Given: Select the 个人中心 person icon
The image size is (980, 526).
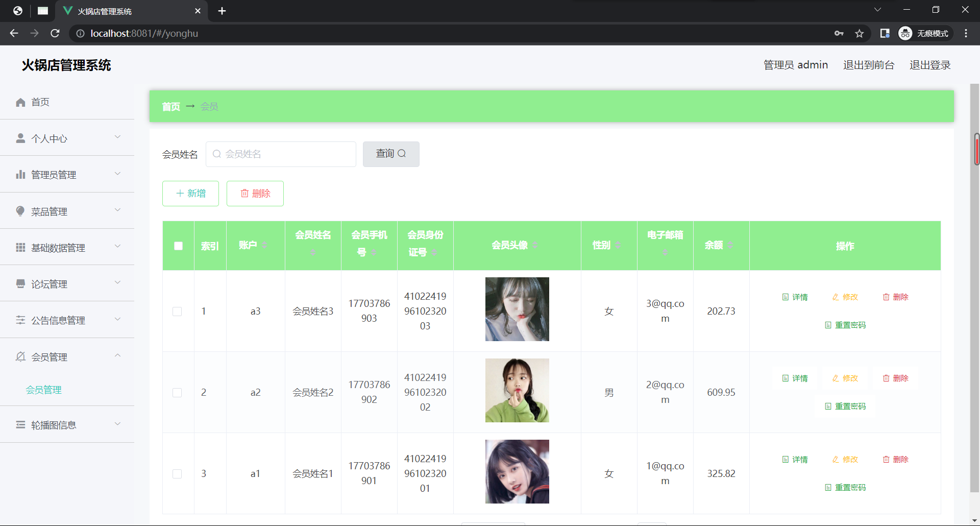Looking at the screenshot, I should click(x=20, y=137).
